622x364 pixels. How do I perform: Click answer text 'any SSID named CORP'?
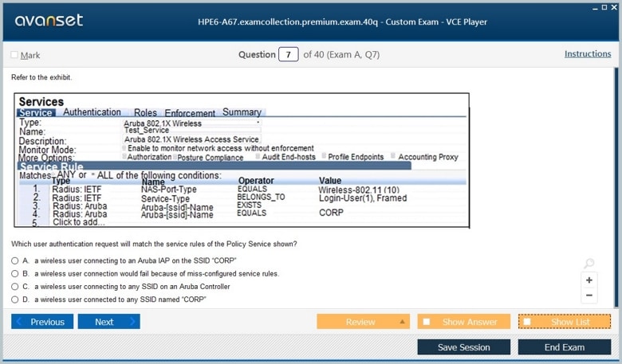coord(120,299)
